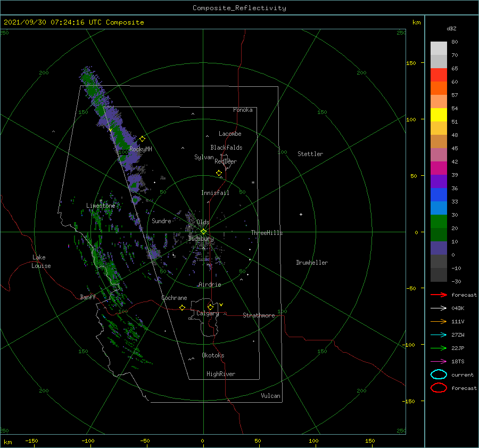Click the HighRiver city label

(221, 374)
